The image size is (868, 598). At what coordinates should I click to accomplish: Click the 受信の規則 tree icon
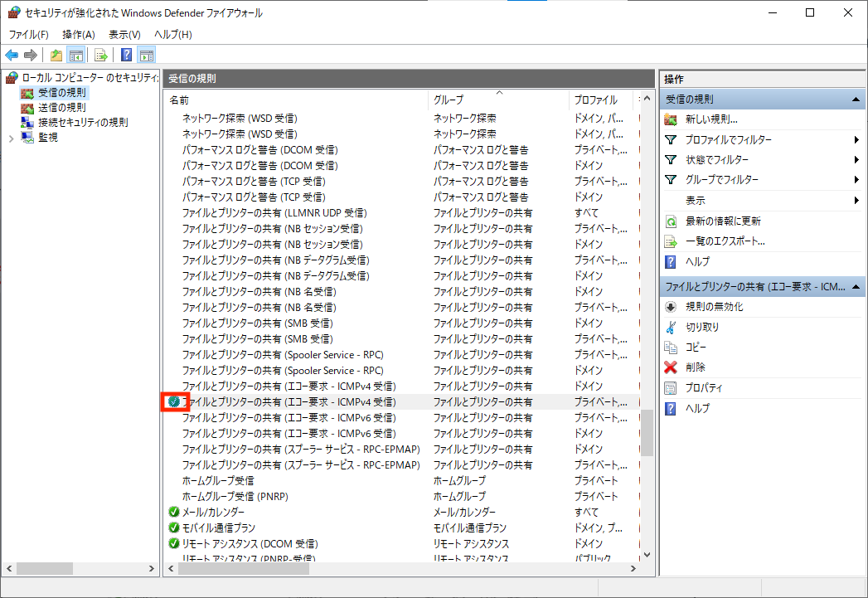[x=27, y=92]
